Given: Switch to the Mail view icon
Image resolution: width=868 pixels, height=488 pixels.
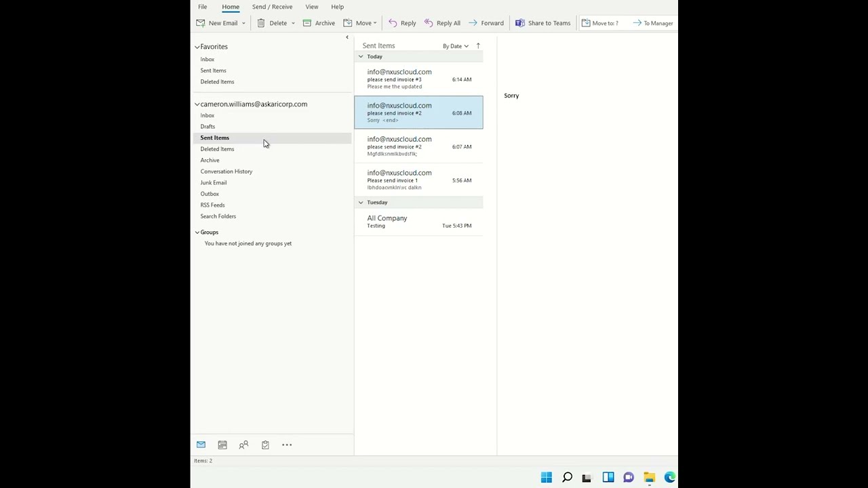Looking at the screenshot, I should tap(201, 445).
